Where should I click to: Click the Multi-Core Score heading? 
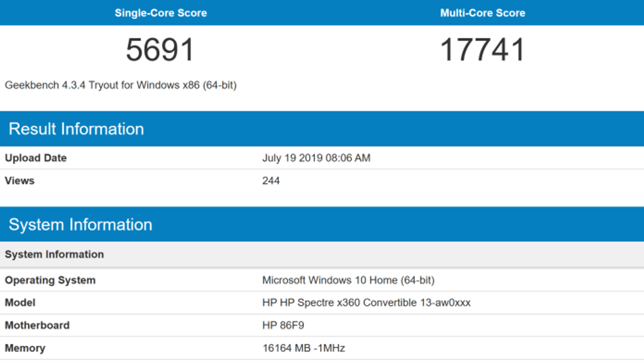pyautogui.click(x=483, y=13)
